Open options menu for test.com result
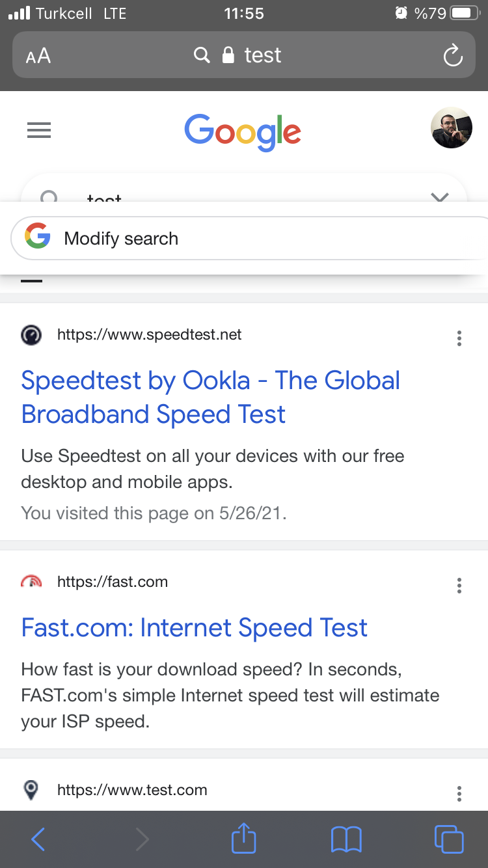The image size is (488, 868). [x=459, y=793]
